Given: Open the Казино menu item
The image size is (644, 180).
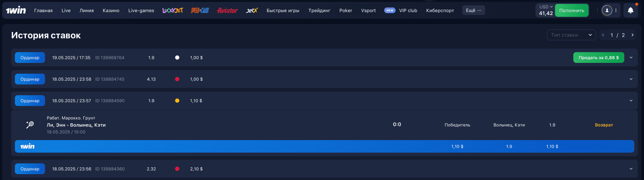Looking at the screenshot, I should click(x=111, y=10).
